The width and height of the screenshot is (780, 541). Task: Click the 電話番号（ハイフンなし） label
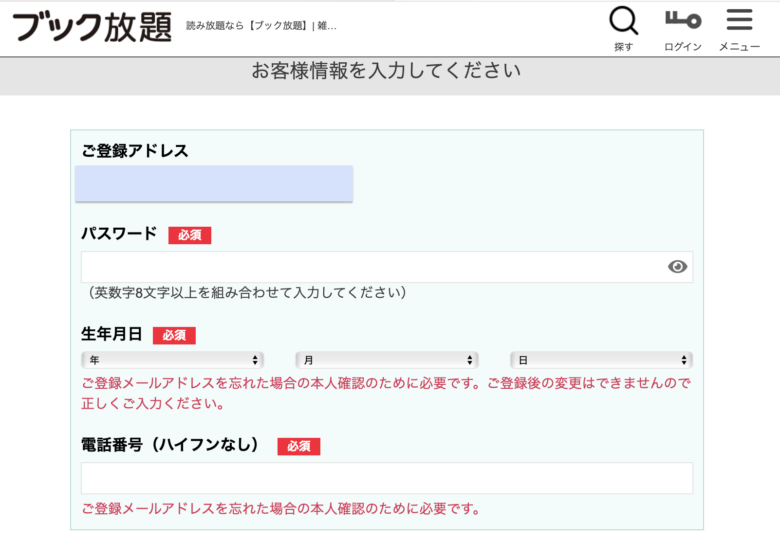(x=170, y=445)
